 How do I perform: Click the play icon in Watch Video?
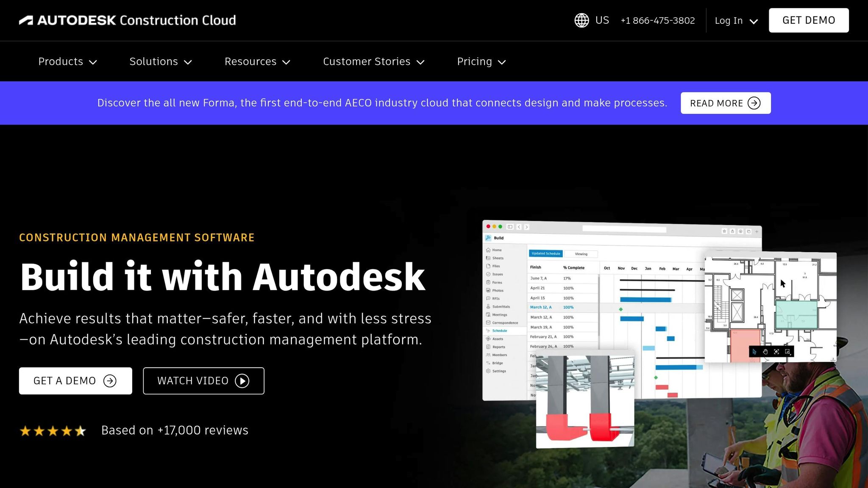click(x=242, y=381)
